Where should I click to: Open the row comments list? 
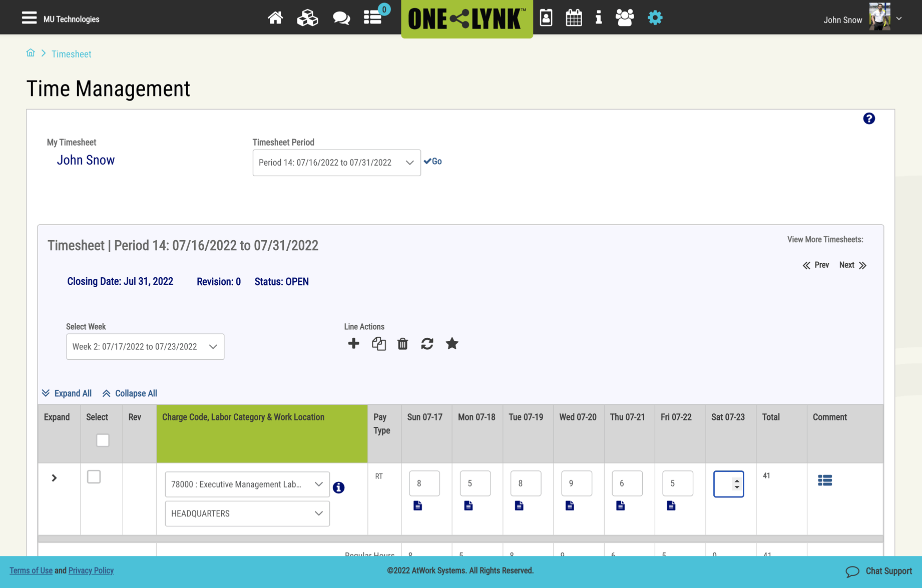pos(825,480)
